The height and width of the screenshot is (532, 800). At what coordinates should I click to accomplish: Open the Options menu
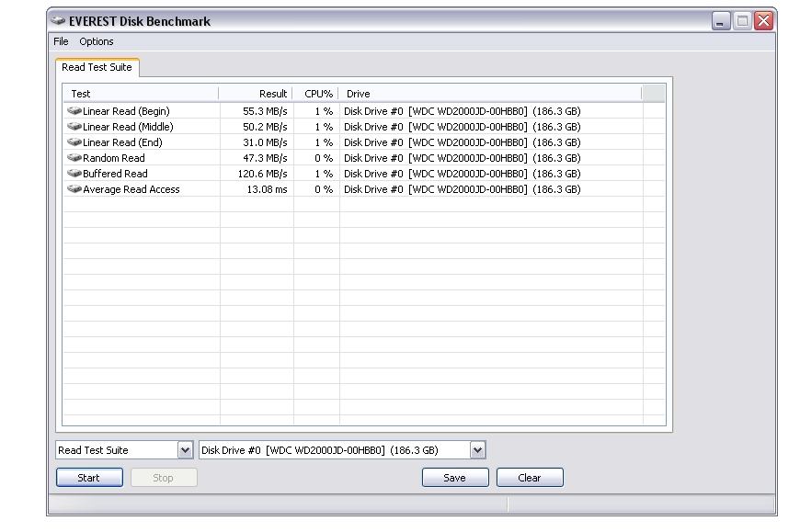(96, 41)
